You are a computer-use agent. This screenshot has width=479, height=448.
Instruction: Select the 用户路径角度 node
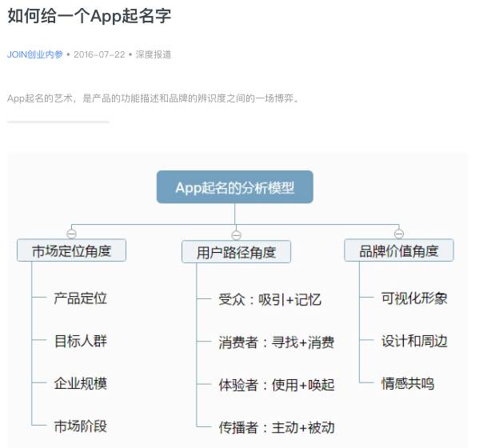pyautogui.click(x=236, y=251)
